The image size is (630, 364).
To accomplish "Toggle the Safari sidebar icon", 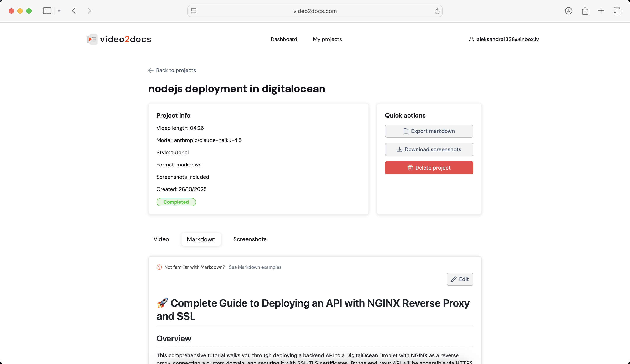I will pyautogui.click(x=47, y=11).
